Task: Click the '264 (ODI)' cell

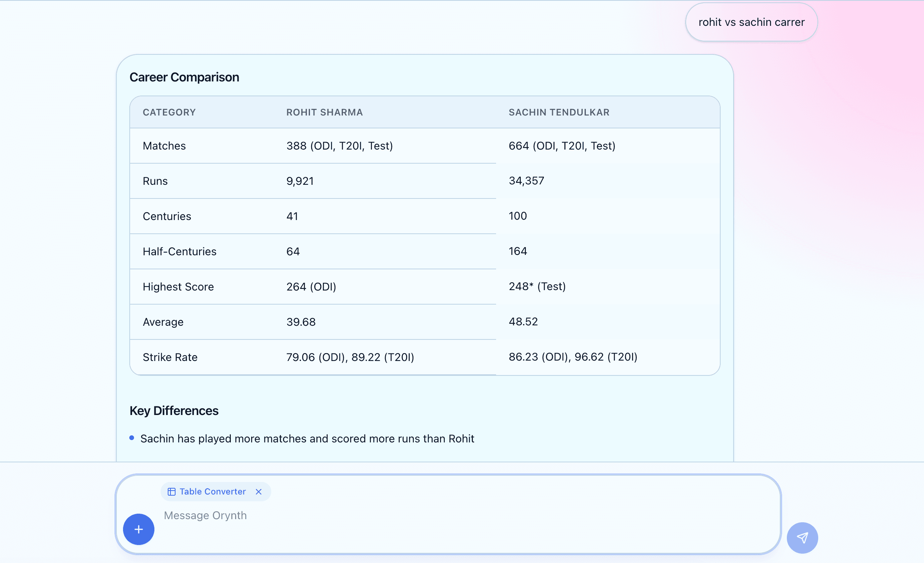Action: (311, 287)
